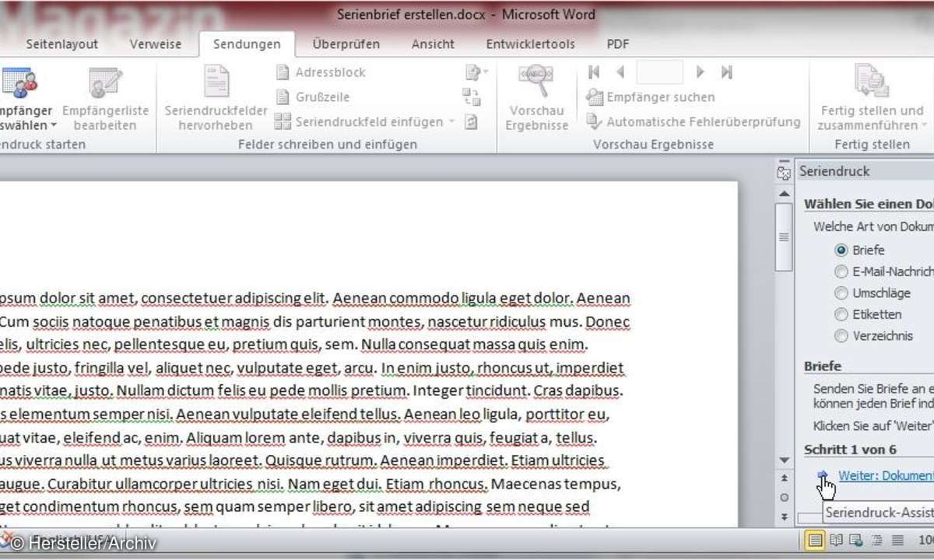Open the Entwicklertools tab
The height and width of the screenshot is (560, 934).
point(530,44)
